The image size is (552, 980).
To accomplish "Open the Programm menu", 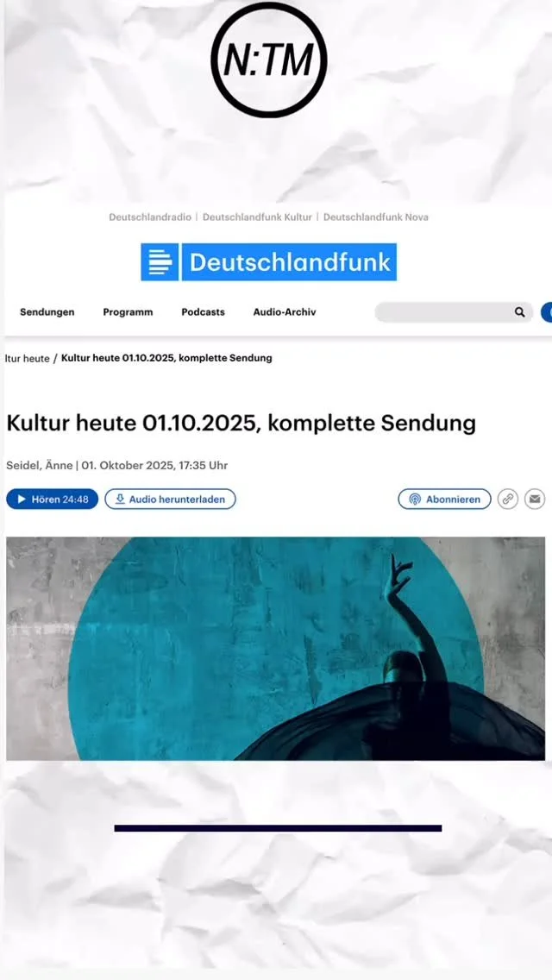I will coord(128,312).
